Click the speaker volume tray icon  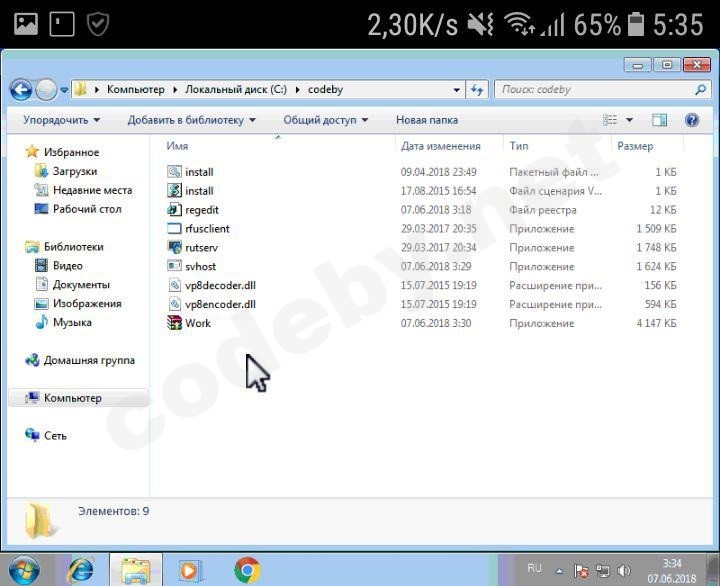coord(623,571)
